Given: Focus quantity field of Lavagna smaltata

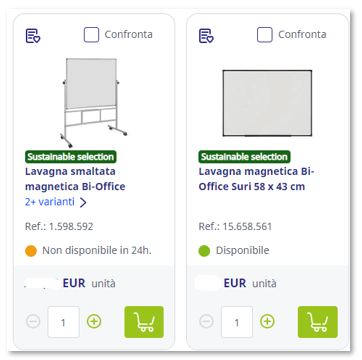Looking at the screenshot, I should click(x=63, y=322).
